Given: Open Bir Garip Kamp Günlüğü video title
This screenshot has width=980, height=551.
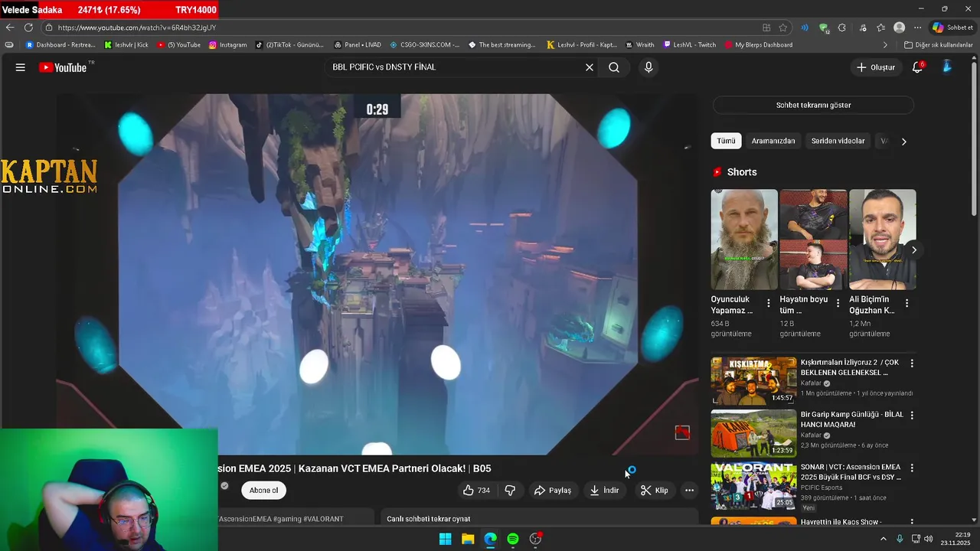Looking at the screenshot, I should (852, 419).
